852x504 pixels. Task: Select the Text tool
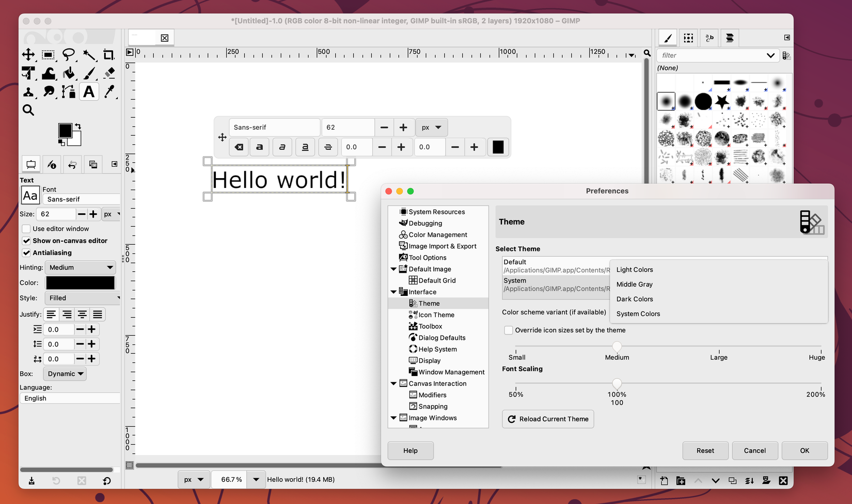89,92
